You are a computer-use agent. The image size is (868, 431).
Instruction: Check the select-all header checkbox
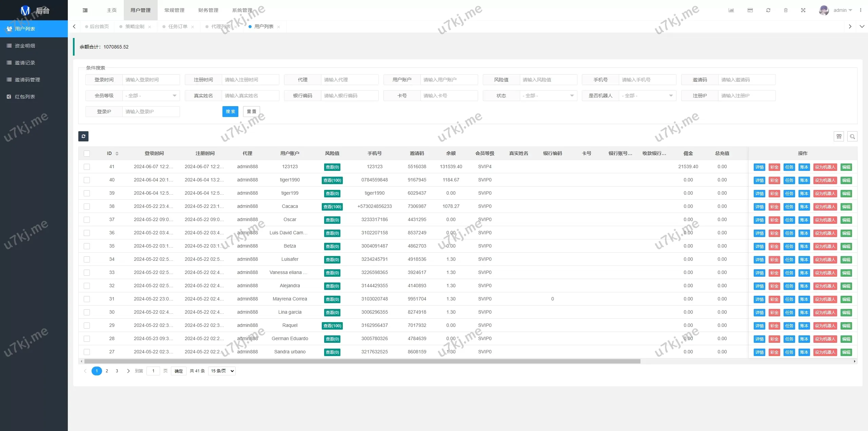(87, 154)
